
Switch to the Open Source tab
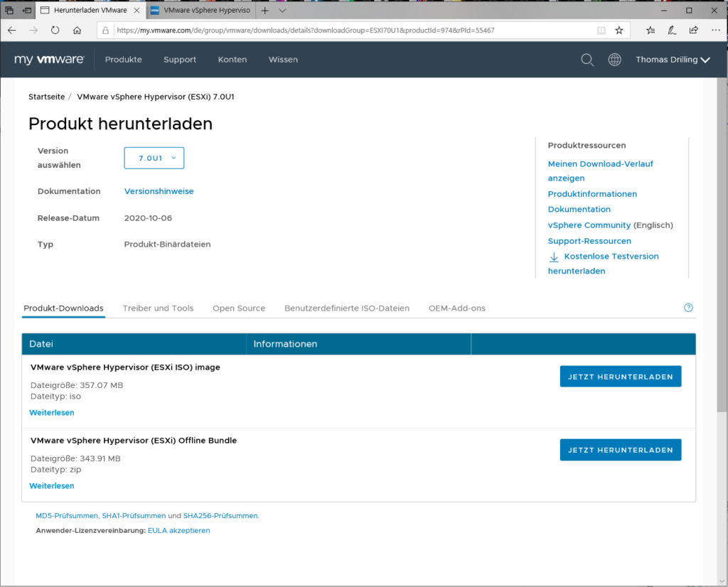[239, 308]
